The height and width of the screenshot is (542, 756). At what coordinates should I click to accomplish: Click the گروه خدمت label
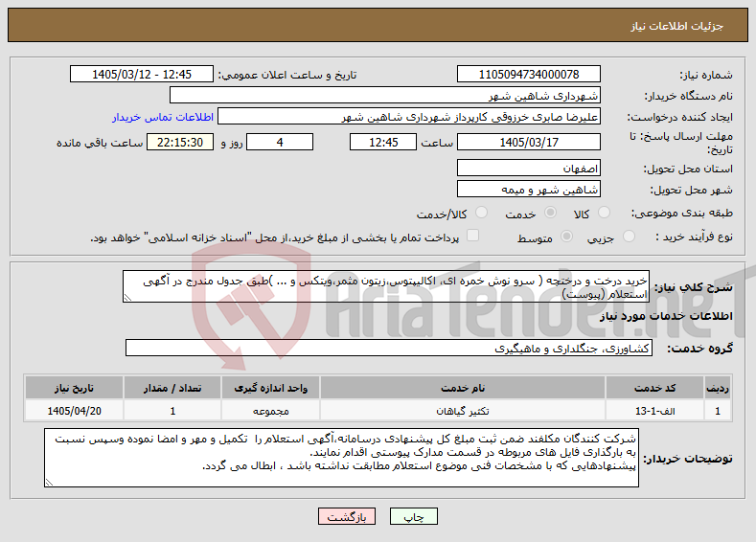(x=699, y=349)
